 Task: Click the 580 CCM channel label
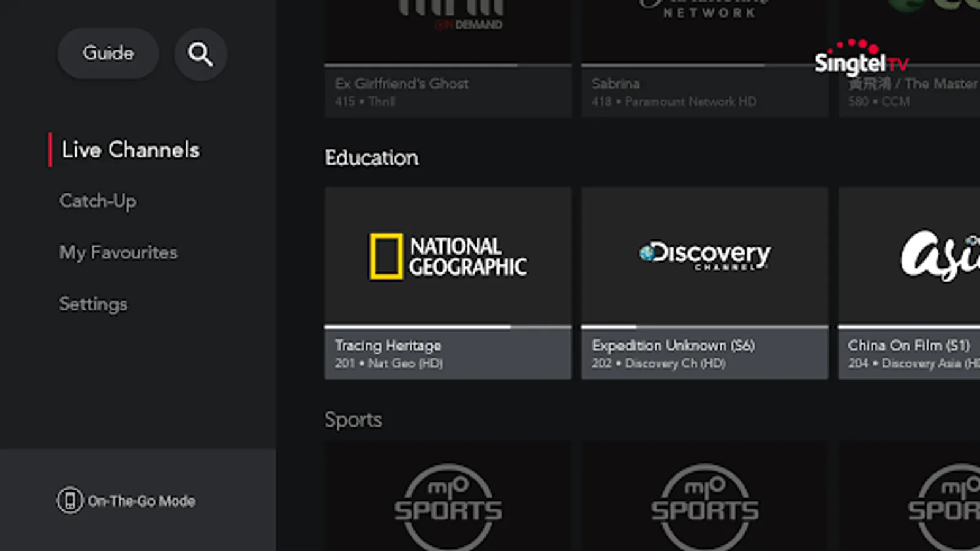point(879,102)
